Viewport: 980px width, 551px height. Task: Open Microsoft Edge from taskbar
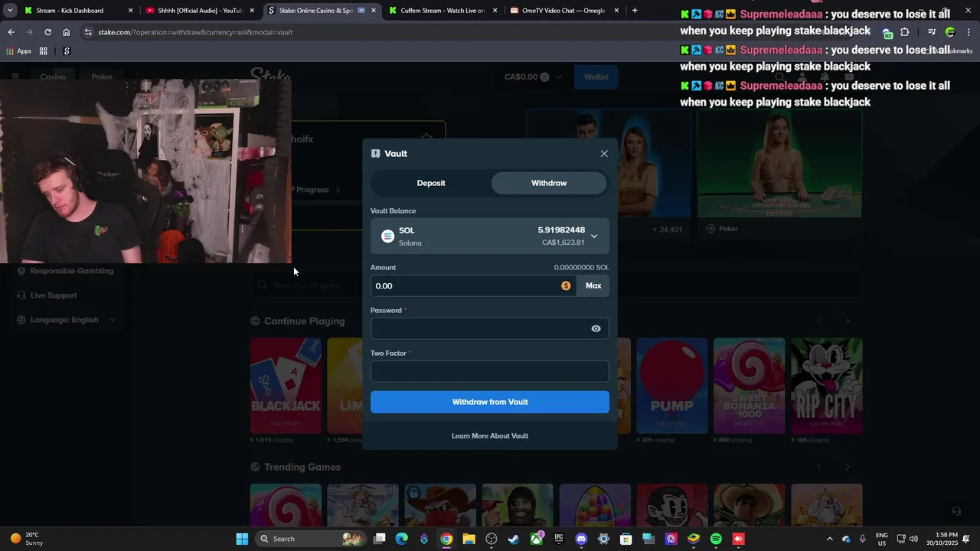pyautogui.click(x=401, y=539)
